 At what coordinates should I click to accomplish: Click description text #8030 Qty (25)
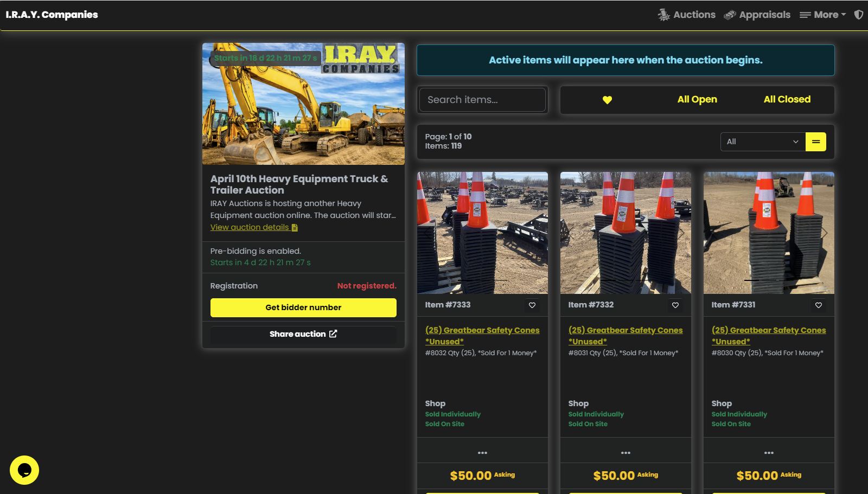coord(767,353)
